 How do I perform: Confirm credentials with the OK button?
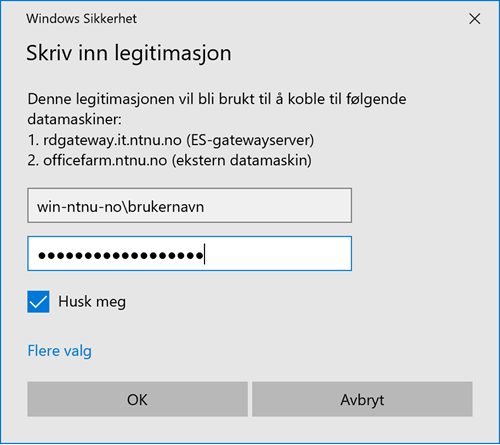pos(137,399)
